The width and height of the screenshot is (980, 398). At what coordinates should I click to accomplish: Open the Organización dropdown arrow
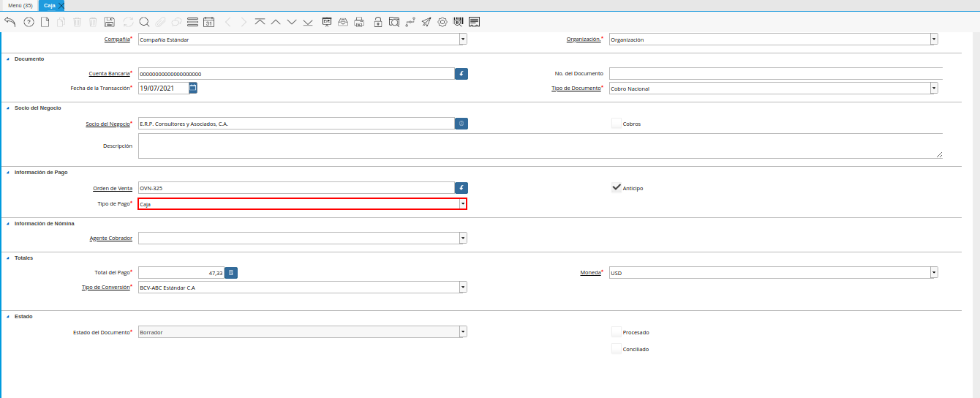pyautogui.click(x=934, y=40)
